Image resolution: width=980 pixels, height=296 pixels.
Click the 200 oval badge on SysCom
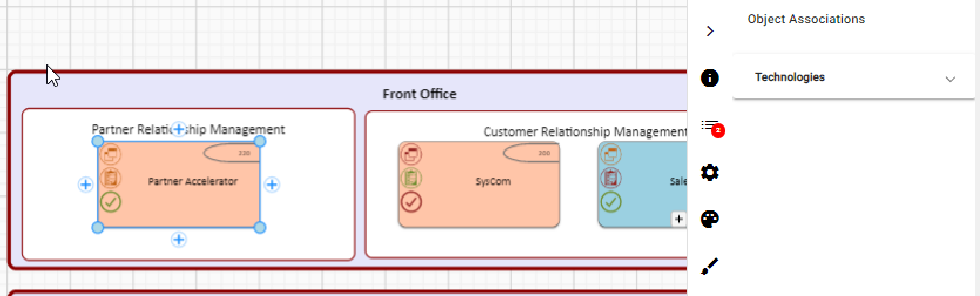click(531, 153)
